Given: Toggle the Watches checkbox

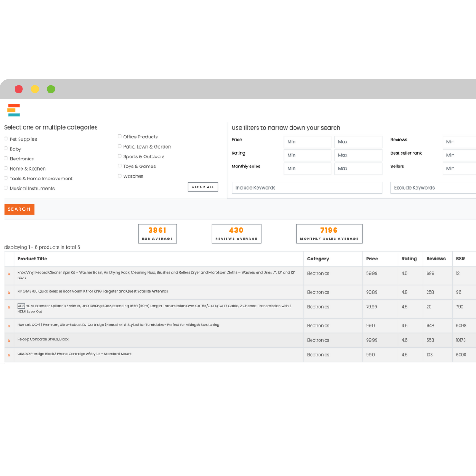Looking at the screenshot, I should (x=119, y=175).
